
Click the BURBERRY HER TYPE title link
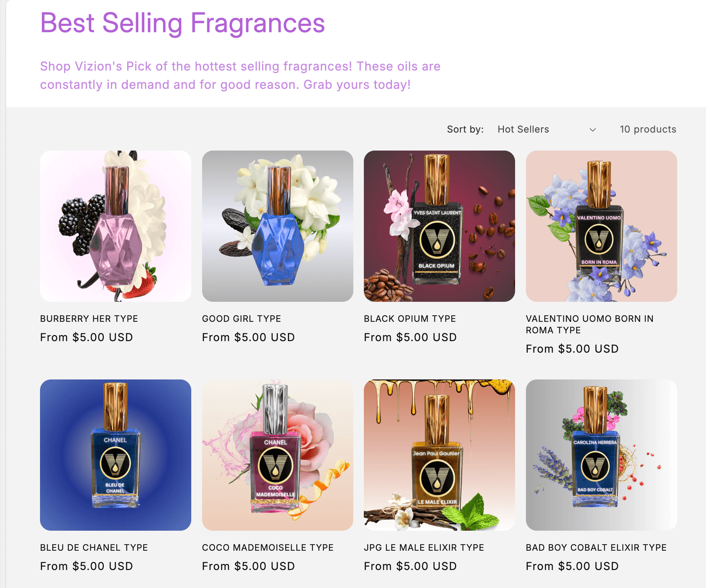[89, 319]
